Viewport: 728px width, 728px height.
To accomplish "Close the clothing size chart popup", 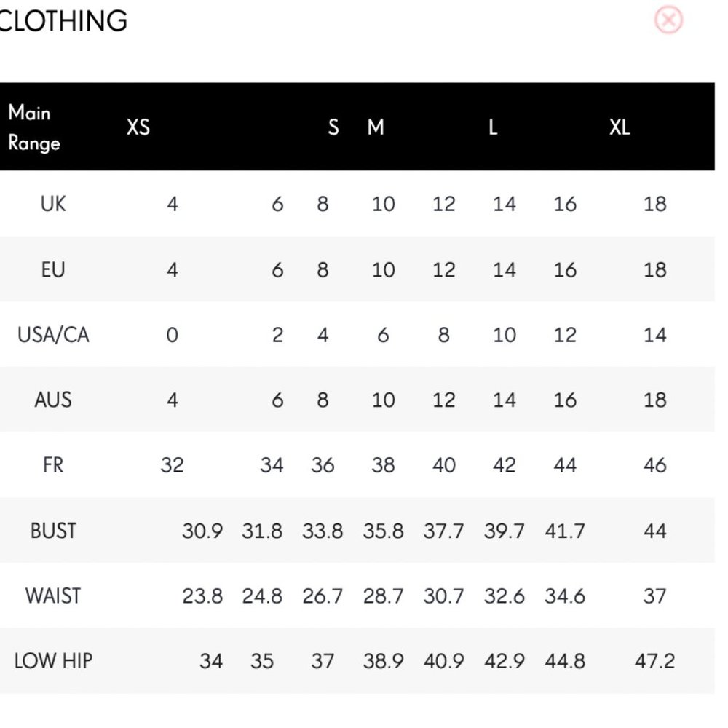I will click(668, 20).
